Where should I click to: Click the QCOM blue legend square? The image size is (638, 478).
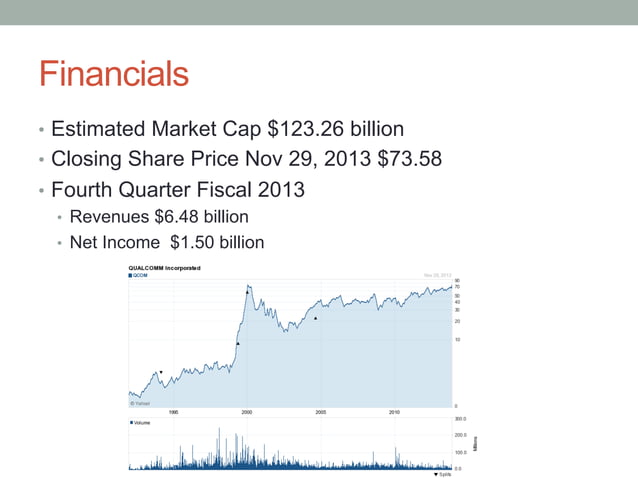click(x=131, y=276)
